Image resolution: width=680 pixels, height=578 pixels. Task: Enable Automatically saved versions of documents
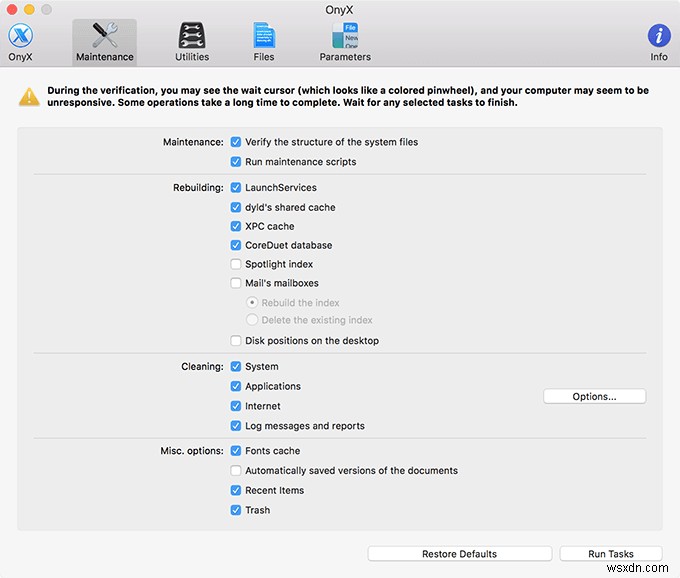pyautogui.click(x=235, y=470)
